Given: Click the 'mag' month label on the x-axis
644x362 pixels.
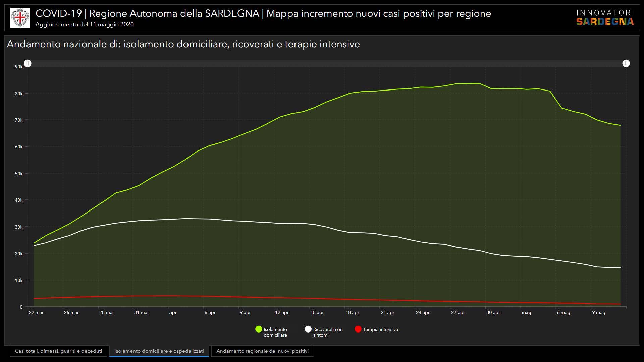Looking at the screenshot, I should [526, 312].
